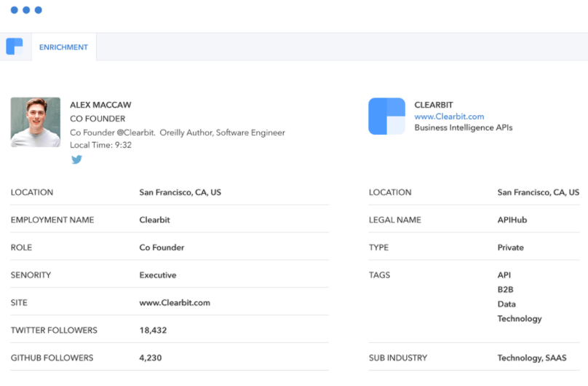Viewport: 588px width, 386px height.
Task: Select the B2B tag
Action: coord(505,290)
